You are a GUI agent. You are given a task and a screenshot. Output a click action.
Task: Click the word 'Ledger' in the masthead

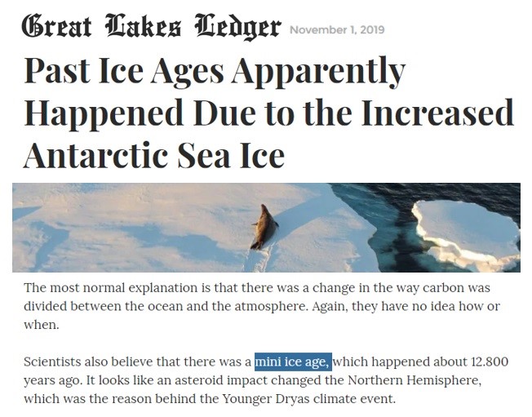[x=237, y=27]
